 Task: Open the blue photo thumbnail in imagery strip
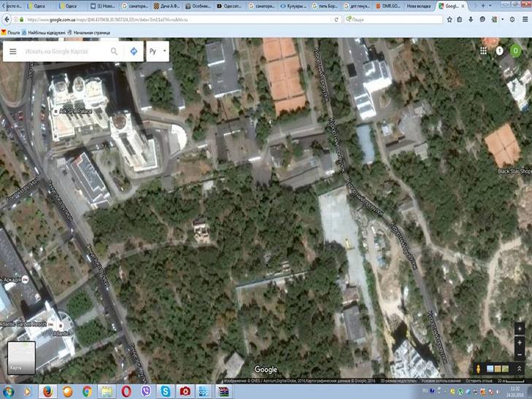[490, 368]
